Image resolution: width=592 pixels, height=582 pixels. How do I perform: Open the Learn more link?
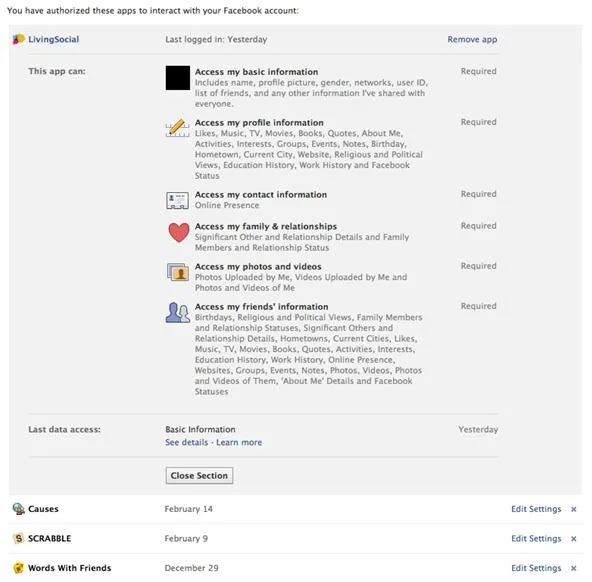pos(239,442)
